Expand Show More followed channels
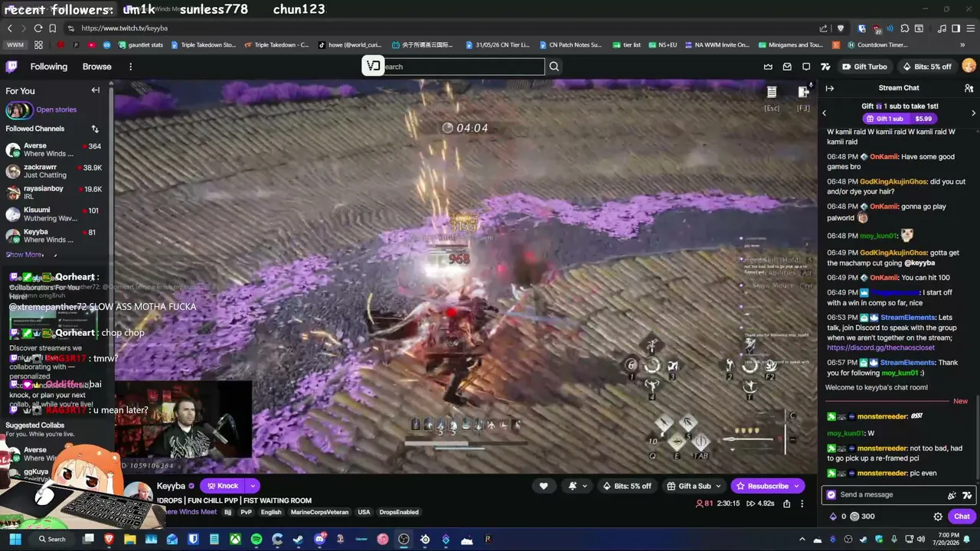 tap(24, 255)
